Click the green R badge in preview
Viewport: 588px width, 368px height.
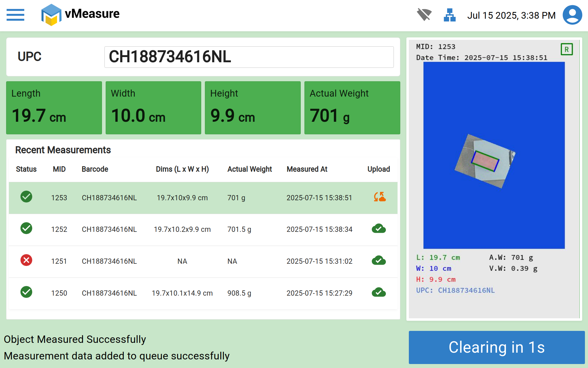point(567,49)
